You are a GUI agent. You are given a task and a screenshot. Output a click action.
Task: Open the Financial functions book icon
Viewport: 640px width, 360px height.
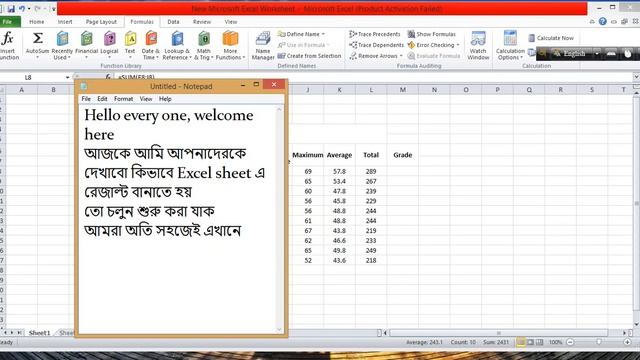[x=87, y=38]
